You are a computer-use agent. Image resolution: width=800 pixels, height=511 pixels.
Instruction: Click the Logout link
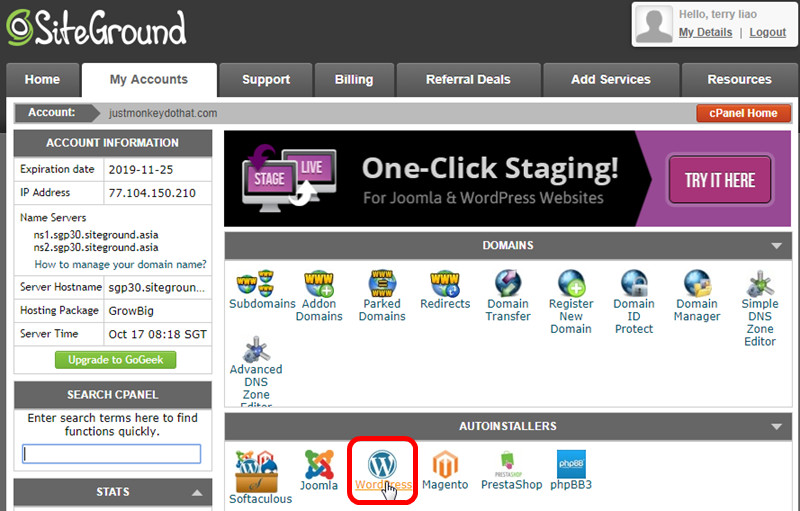click(x=767, y=32)
